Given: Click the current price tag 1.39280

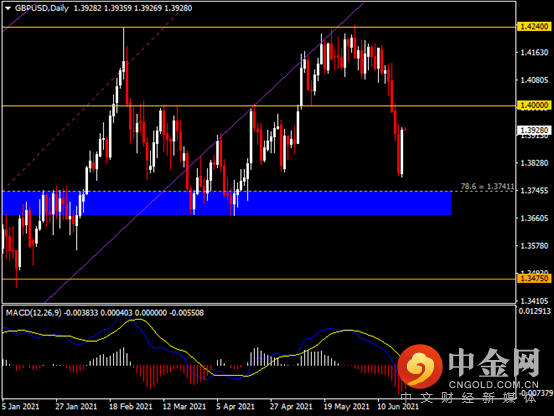Looking at the screenshot, I should [534, 130].
